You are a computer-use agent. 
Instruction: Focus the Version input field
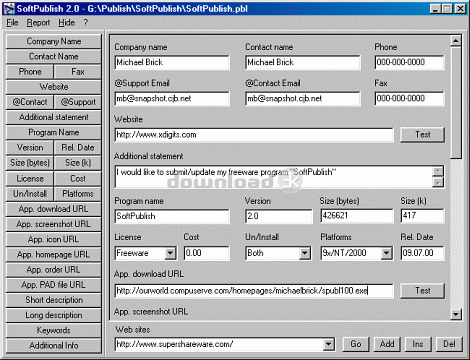[279, 216]
